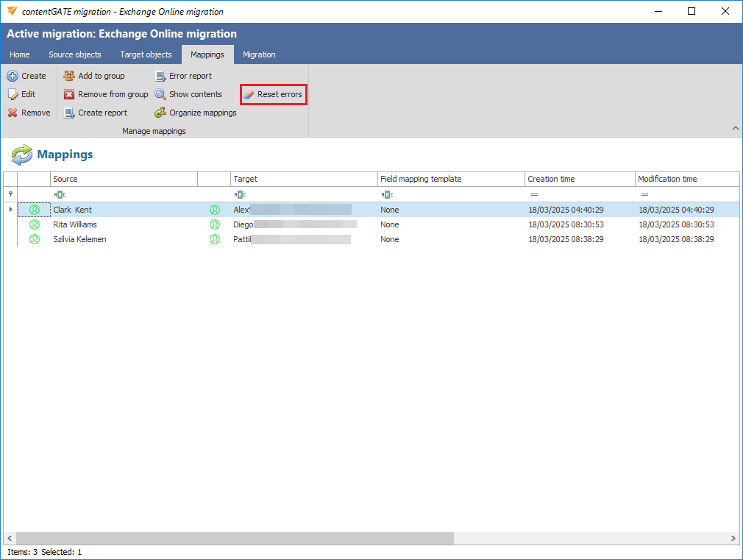Go to the Target objects tab

click(146, 54)
